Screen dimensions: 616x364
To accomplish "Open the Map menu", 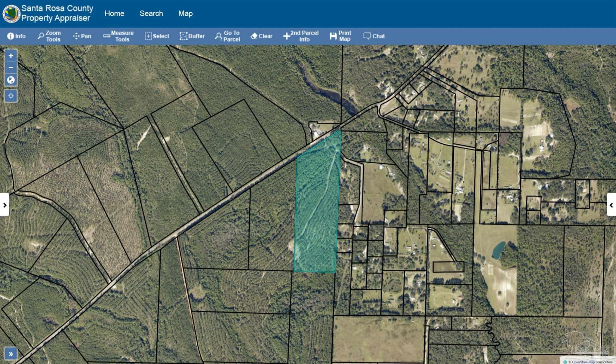I will tap(185, 13).
